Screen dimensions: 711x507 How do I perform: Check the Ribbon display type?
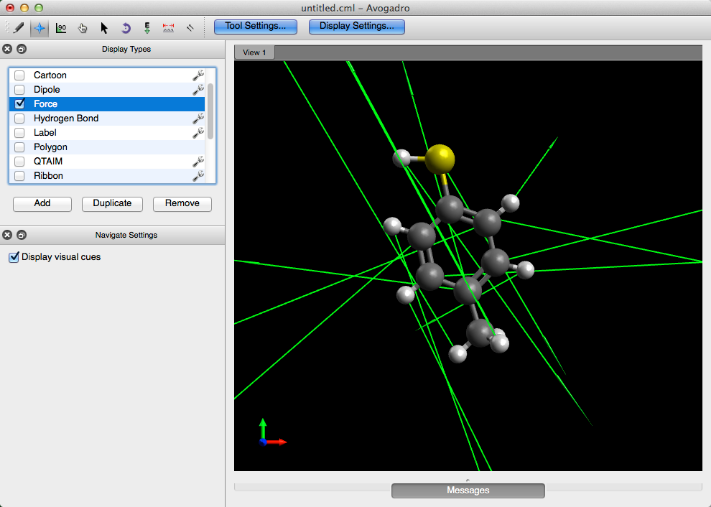click(x=19, y=176)
